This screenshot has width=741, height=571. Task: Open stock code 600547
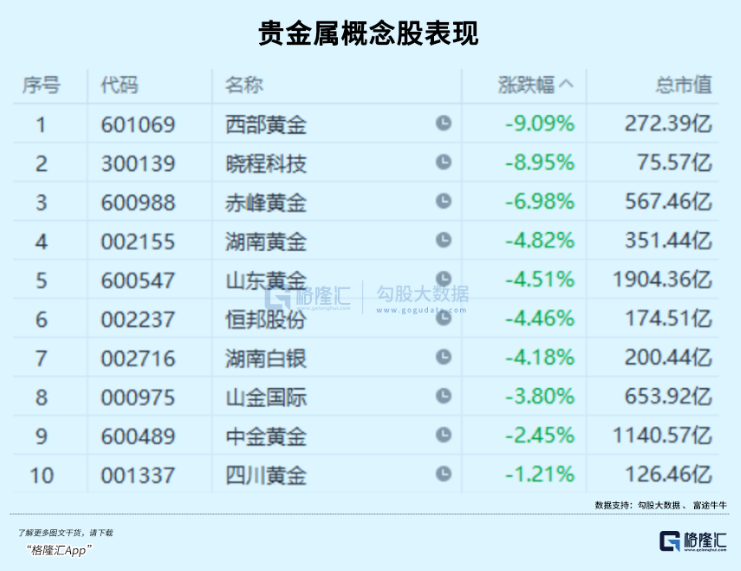click(x=138, y=281)
